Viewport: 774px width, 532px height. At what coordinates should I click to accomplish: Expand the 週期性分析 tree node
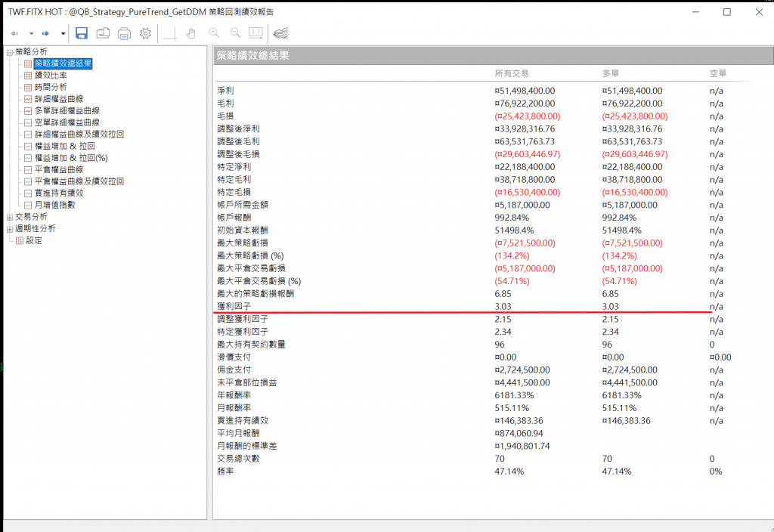pos(9,229)
